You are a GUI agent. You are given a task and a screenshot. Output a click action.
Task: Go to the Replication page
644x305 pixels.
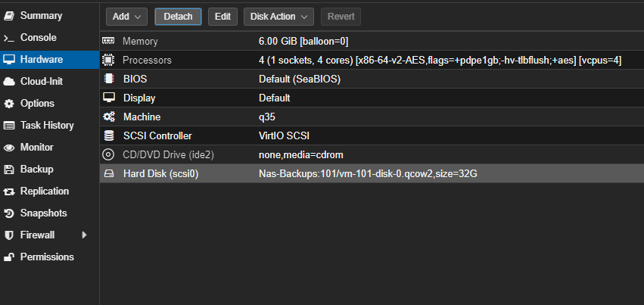coord(45,191)
